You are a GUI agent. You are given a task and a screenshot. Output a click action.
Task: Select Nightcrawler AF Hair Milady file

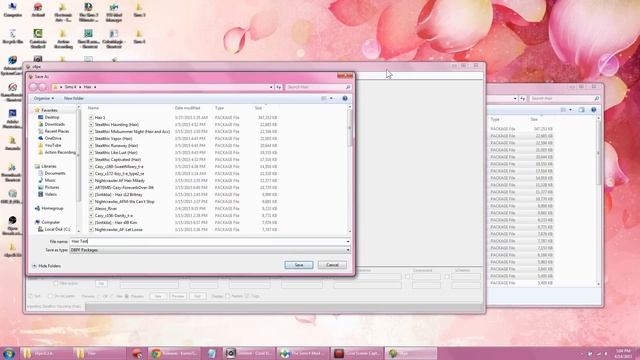pyautogui.click(x=119, y=180)
